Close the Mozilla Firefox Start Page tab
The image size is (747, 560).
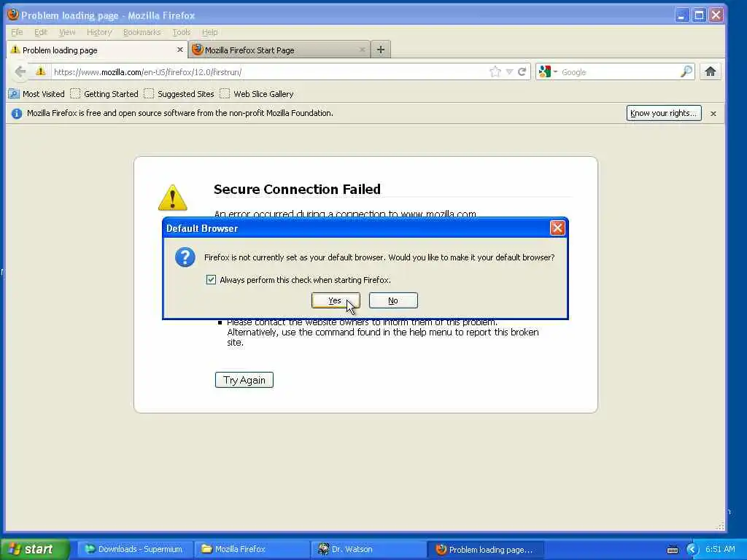click(362, 50)
